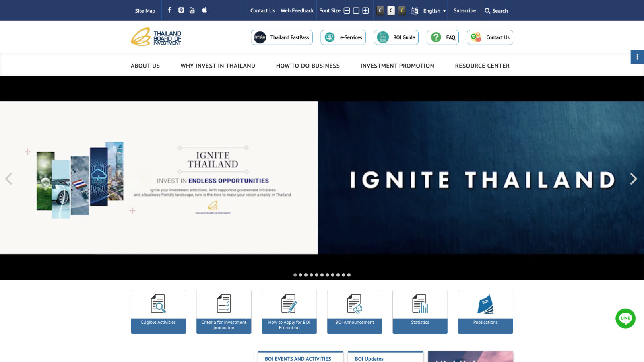Open the side panel three-dots button
The width and height of the screenshot is (644, 362).
point(637,57)
